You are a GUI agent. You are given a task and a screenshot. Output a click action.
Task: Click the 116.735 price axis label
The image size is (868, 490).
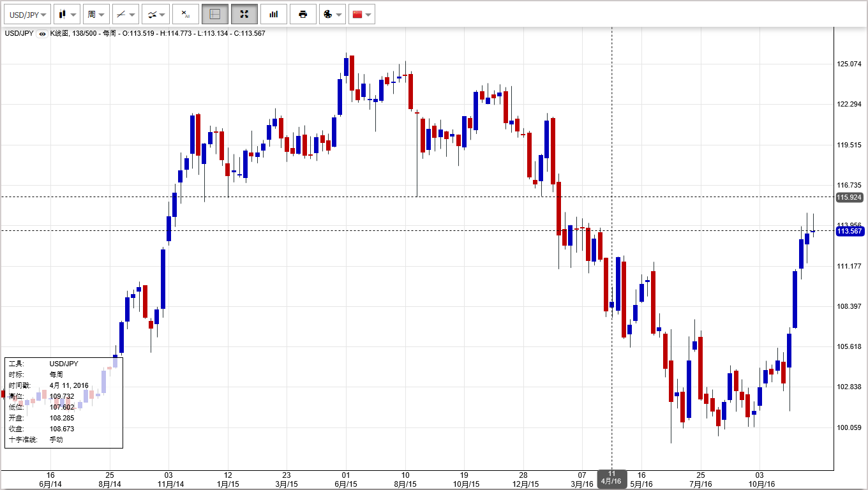pyautogui.click(x=849, y=185)
